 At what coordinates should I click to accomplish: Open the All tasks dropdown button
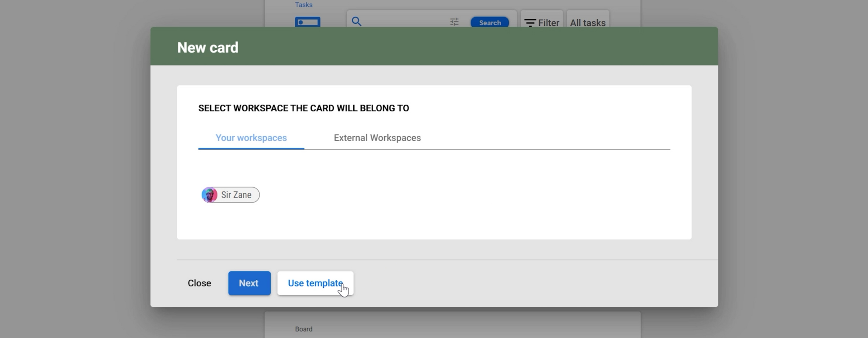pos(588,23)
